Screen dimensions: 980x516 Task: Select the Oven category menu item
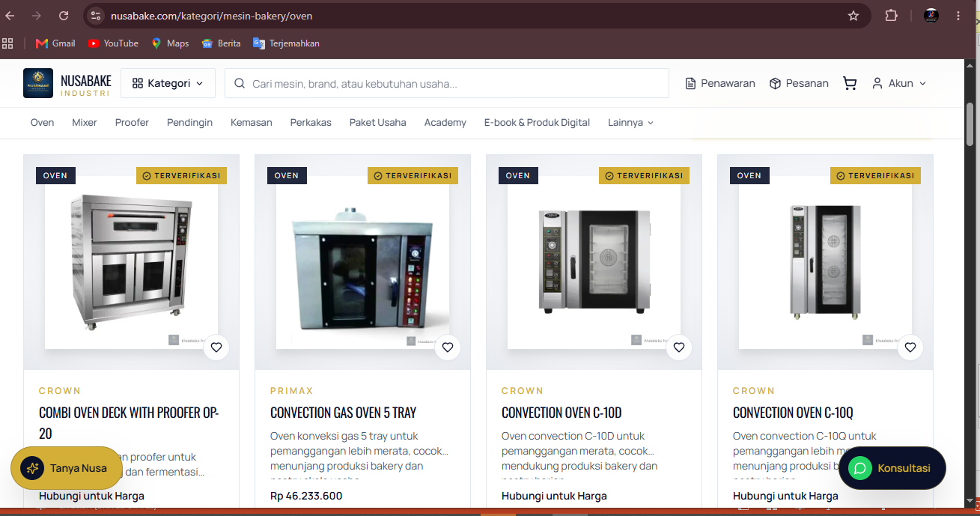click(x=42, y=122)
